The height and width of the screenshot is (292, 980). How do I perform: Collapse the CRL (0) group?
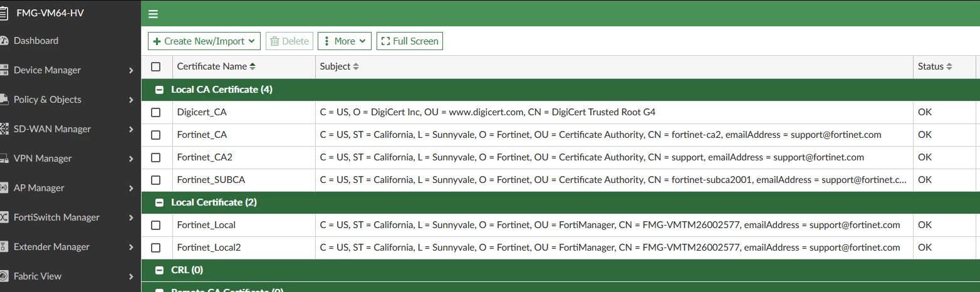(x=159, y=270)
